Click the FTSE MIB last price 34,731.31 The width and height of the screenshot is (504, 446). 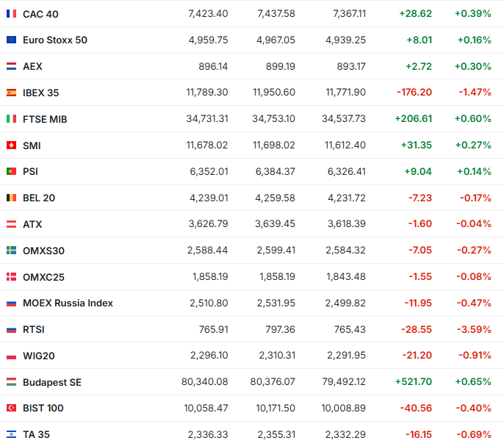pyautogui.click(x=203, y=119)
